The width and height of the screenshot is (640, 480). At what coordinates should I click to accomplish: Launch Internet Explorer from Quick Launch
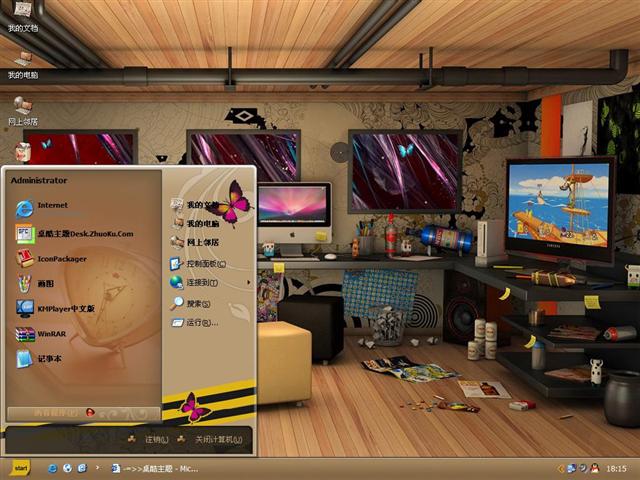[52, 469]
